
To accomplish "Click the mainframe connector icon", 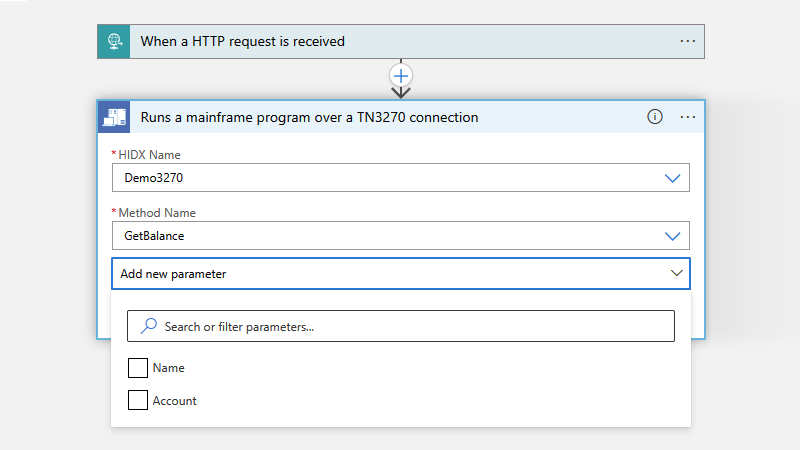I will (114, 117).
